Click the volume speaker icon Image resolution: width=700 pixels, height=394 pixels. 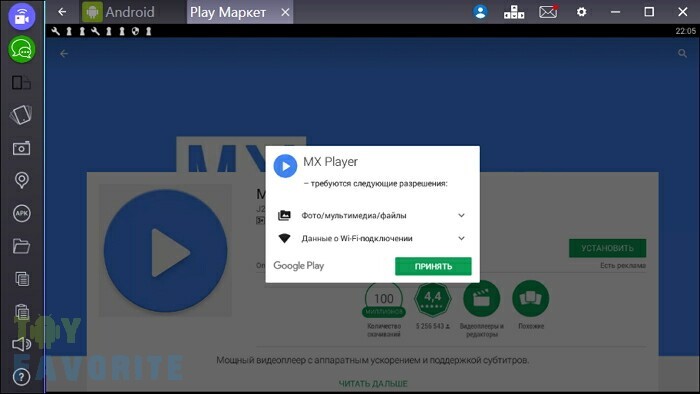21,344
